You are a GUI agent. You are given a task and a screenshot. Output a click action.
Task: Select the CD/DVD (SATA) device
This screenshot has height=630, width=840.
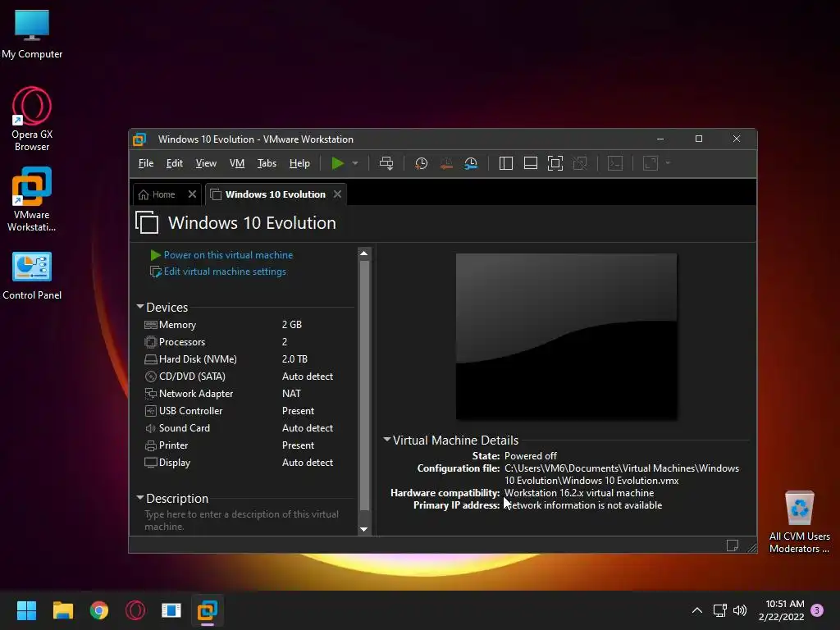click(x=248, y=376)
